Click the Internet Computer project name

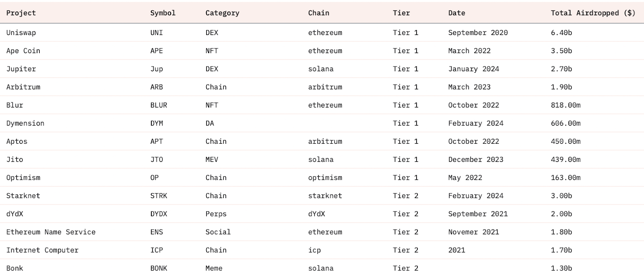[42, 250]
